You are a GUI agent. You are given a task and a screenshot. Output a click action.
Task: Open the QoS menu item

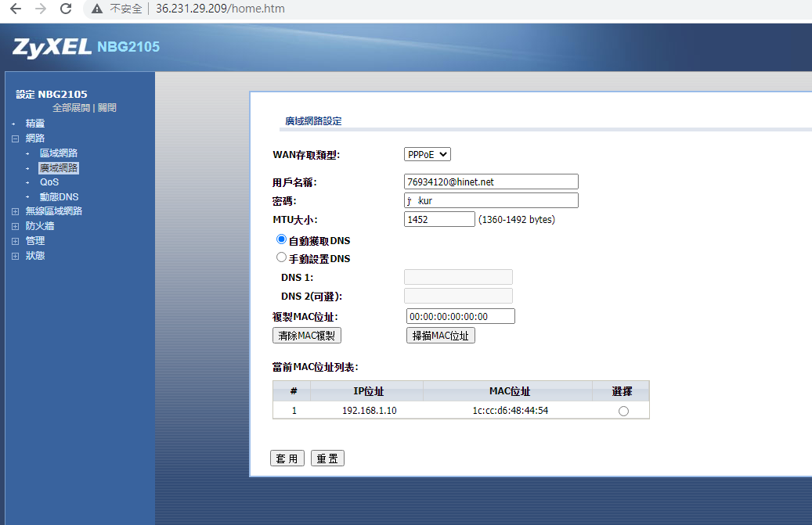(x=49, y=182)
